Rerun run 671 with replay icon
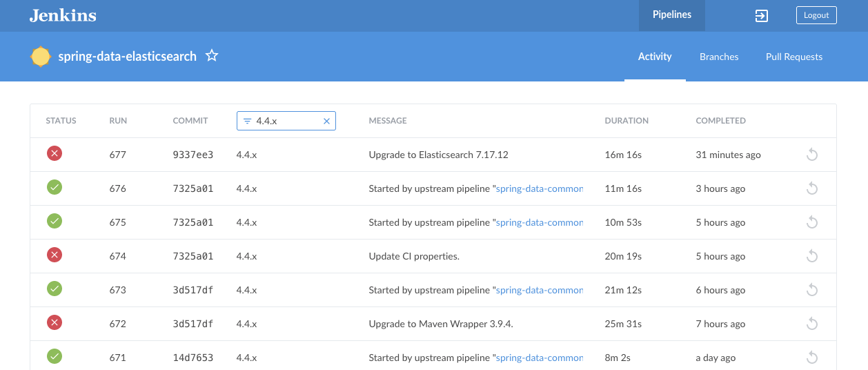The width and height of the screenshot is (868, 370). 812,358
